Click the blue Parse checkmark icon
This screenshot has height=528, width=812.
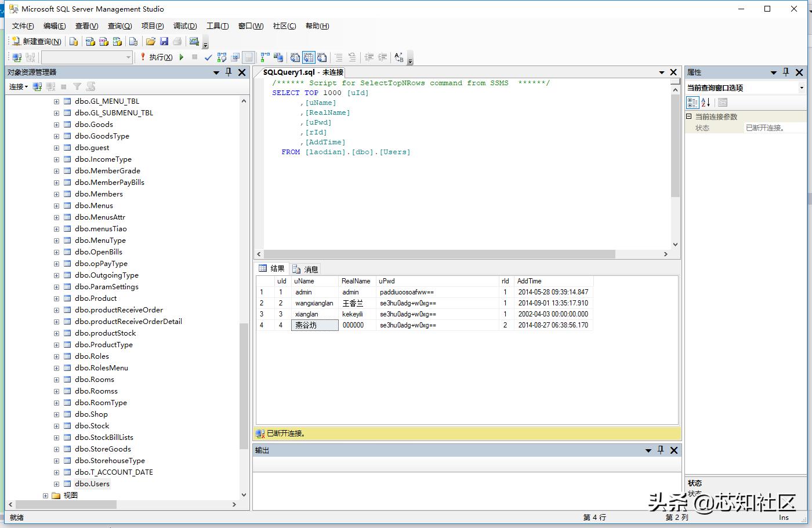click(208, 57)
